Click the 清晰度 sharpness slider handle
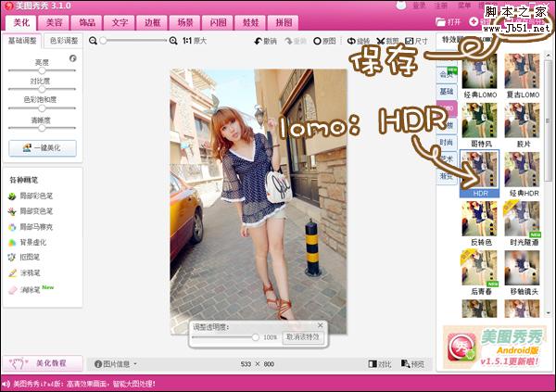This screenshot has height=392, width=556. point(42,128)
